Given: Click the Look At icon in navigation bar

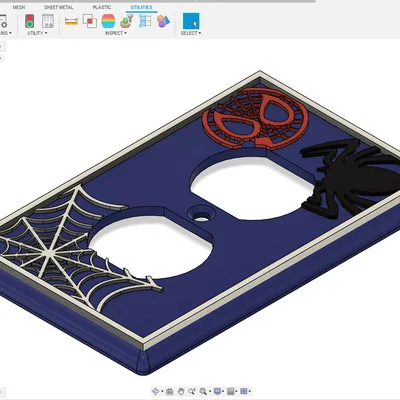Looking at the screenshot, I should 170,391.
